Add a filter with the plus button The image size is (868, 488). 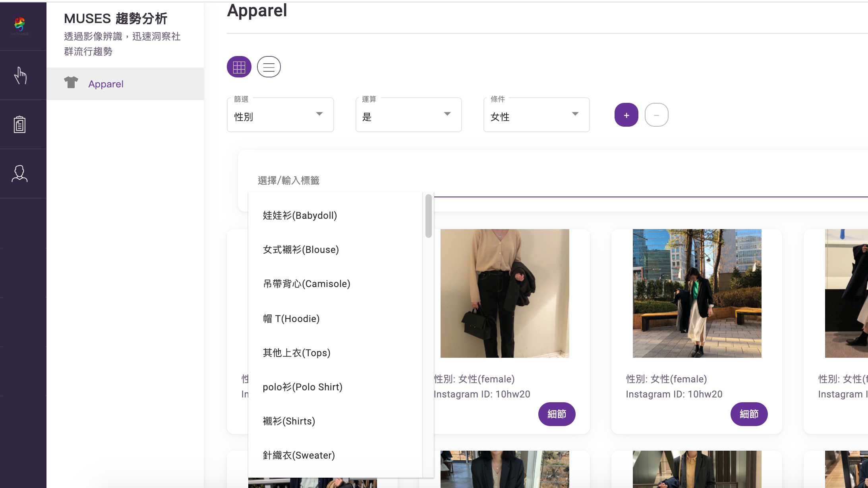pos(626,115)
